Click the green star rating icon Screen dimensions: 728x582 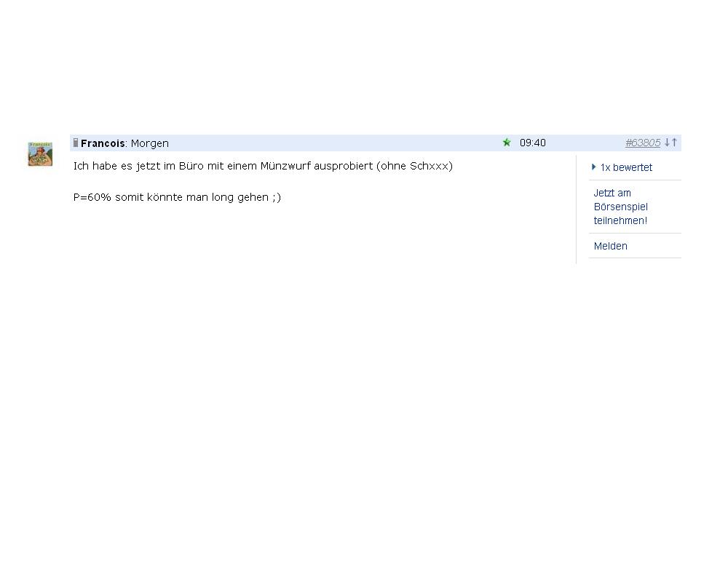507,143
